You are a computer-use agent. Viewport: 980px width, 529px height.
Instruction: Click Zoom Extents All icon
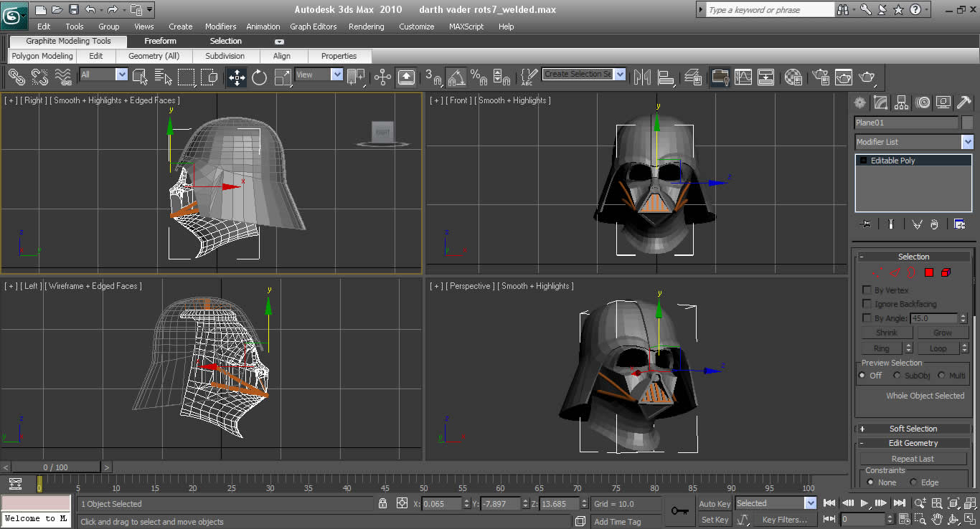(x=970, y=502)
